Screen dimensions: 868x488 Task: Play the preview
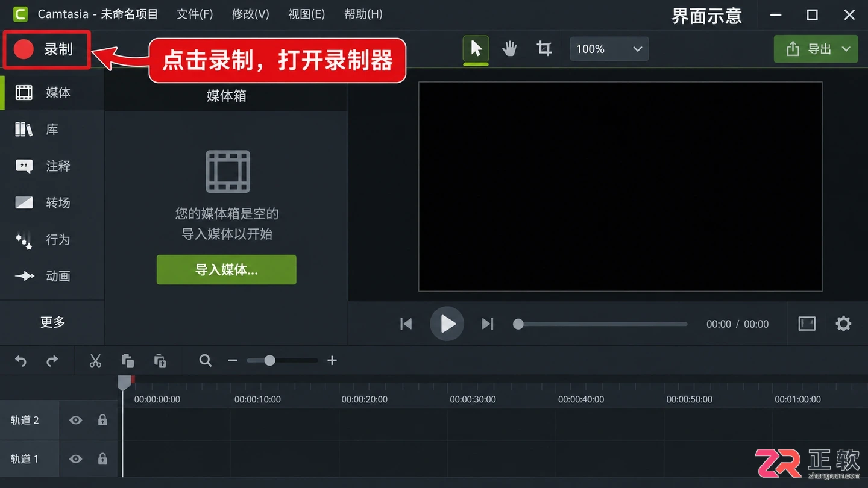(447, 324)
